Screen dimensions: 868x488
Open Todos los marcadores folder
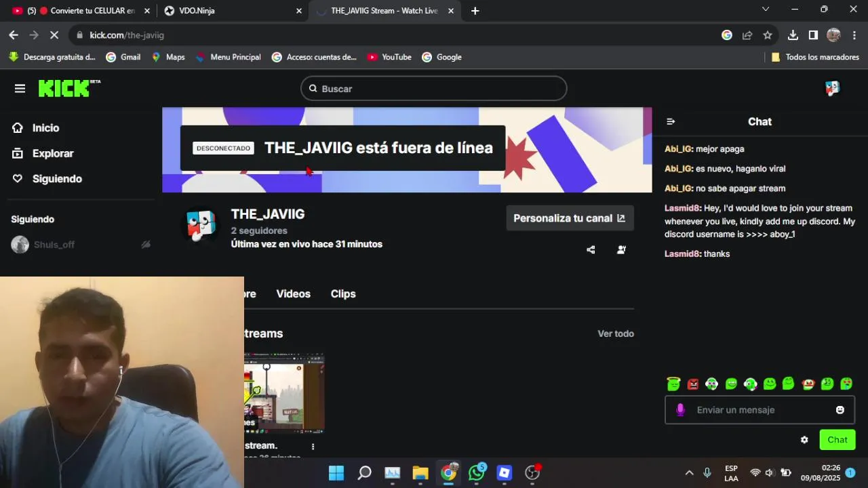coord(815,58)
